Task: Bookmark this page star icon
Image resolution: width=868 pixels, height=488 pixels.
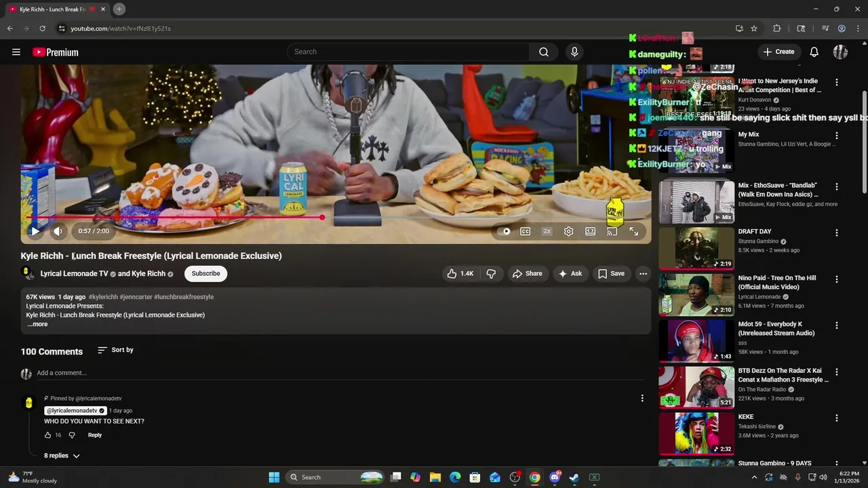Action: click(754, 28)
